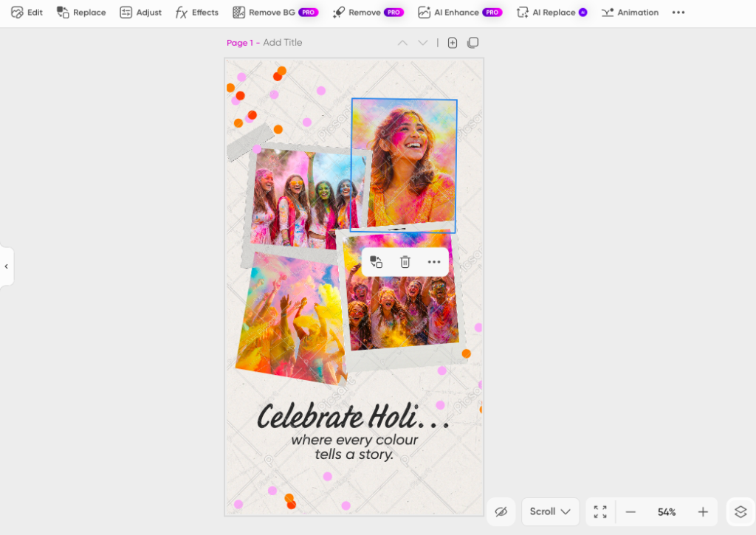
Task: Open the AI Replace tool
Action: coord(552,13)
